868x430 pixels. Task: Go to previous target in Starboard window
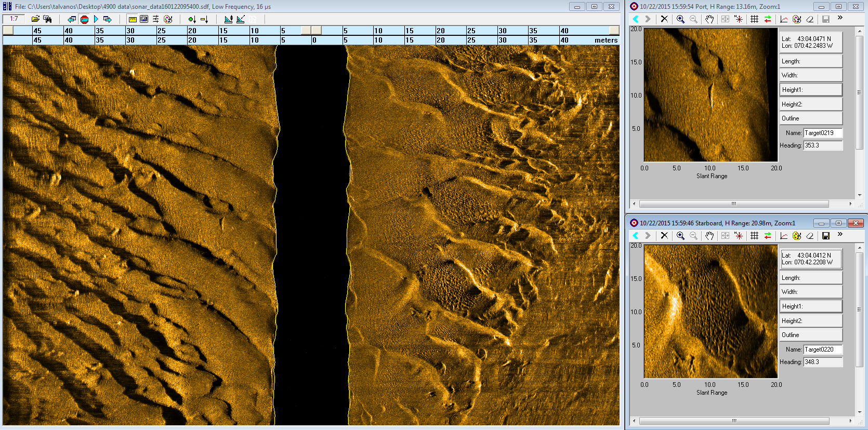(x=636, y=236)
